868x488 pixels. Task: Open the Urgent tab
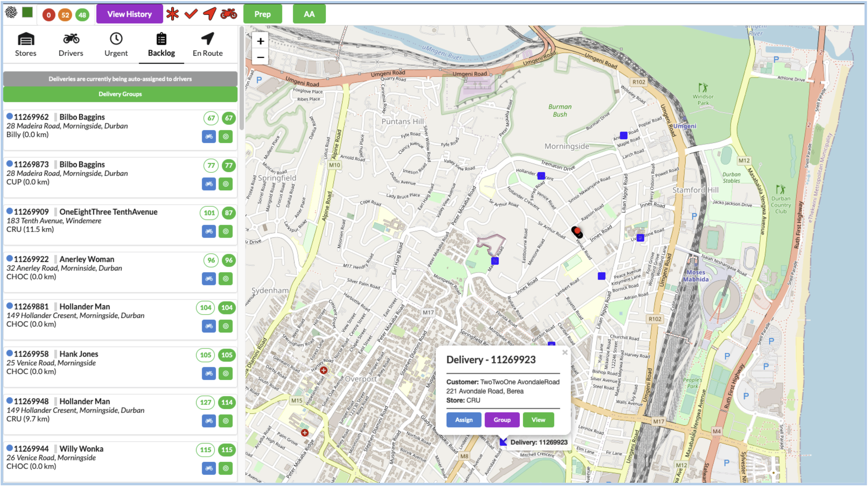click(x=116, y=45)
